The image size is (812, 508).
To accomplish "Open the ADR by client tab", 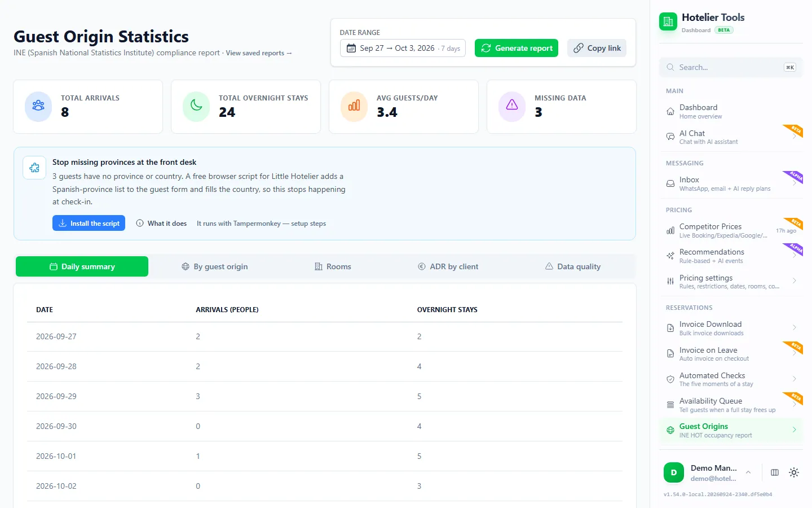I will 448,266.
